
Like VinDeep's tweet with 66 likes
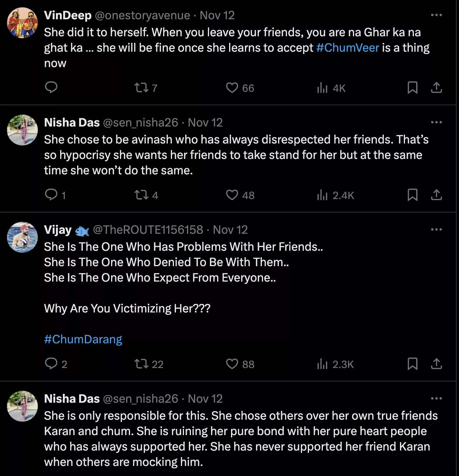click(232, 88)
